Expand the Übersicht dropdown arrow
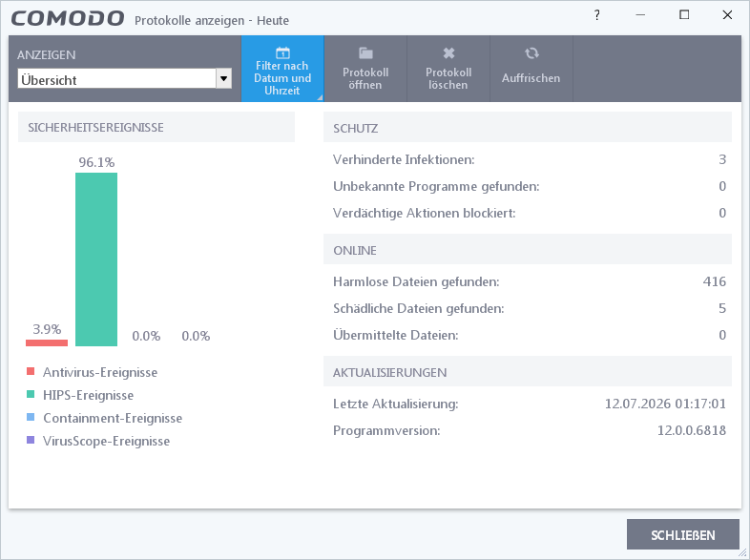The width and height of the screenshot is (750, 560). tap(223, 78)
